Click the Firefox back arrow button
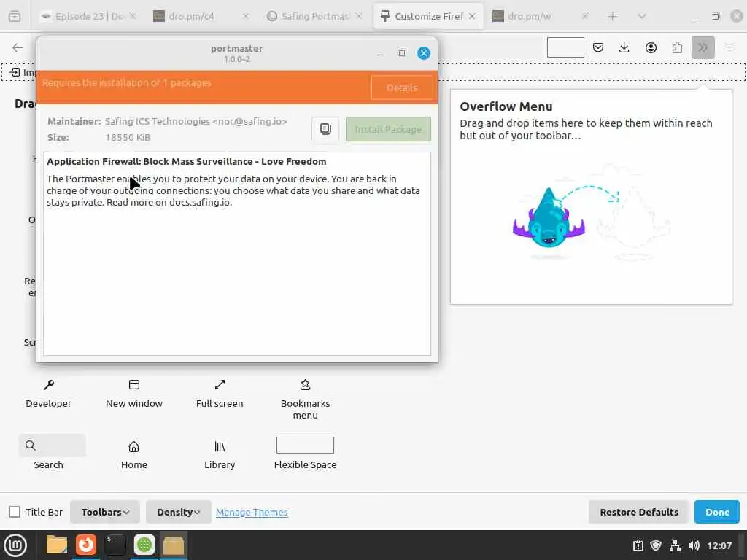 coord(18,47)
